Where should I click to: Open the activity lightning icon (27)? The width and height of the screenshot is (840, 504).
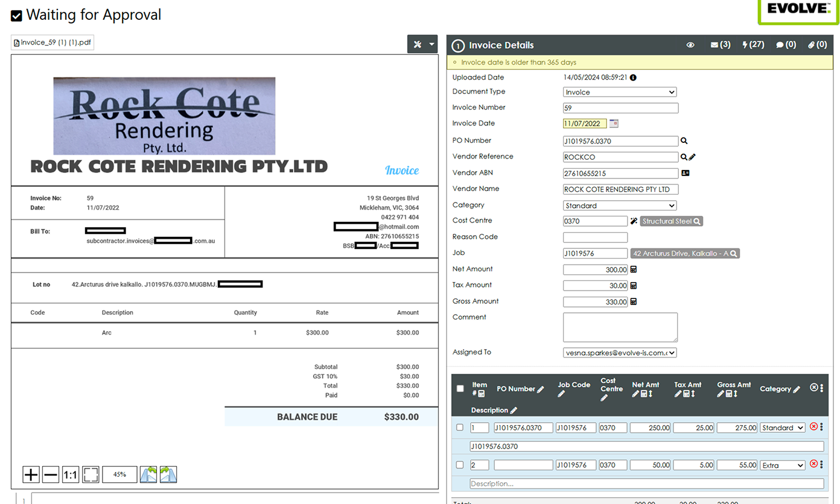[x=753, y=45]
